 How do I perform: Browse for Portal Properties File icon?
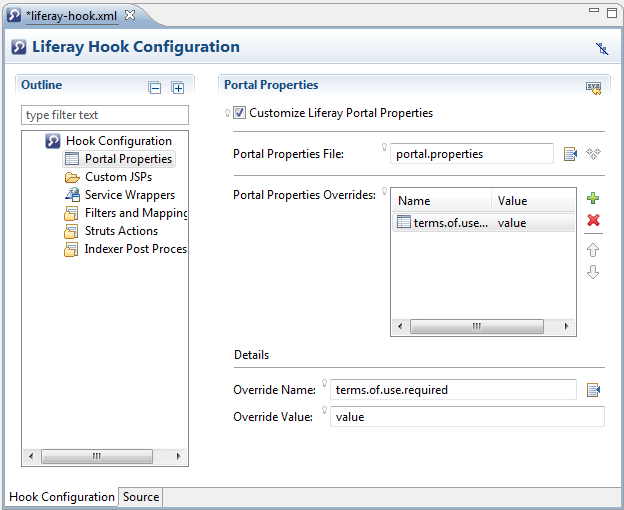tap(570, 154)
